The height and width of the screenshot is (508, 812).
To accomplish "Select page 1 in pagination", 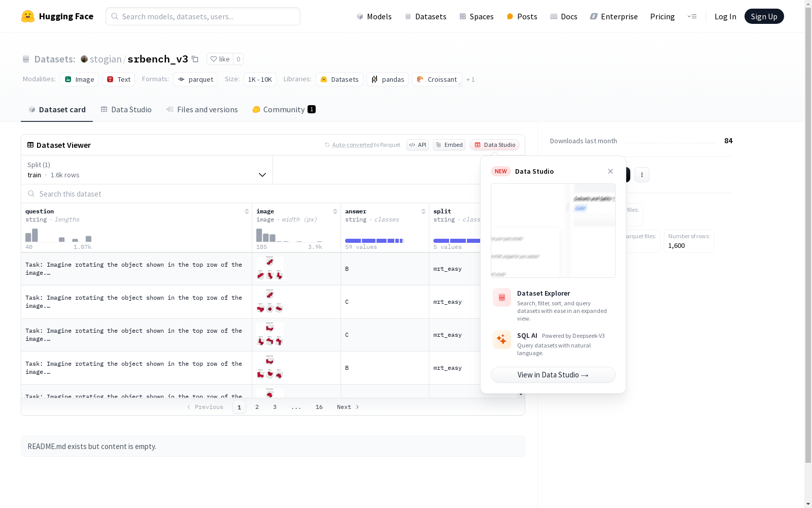I will point(239,407).
